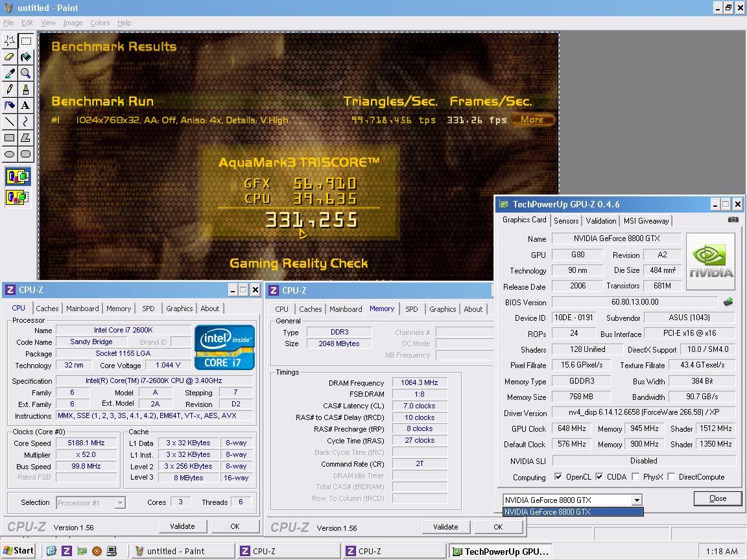The width and height of the screenshot is (747, 560).
Task: Toggle the CUDA checkbox in GPU-Z
Action: tap(599, 476)
